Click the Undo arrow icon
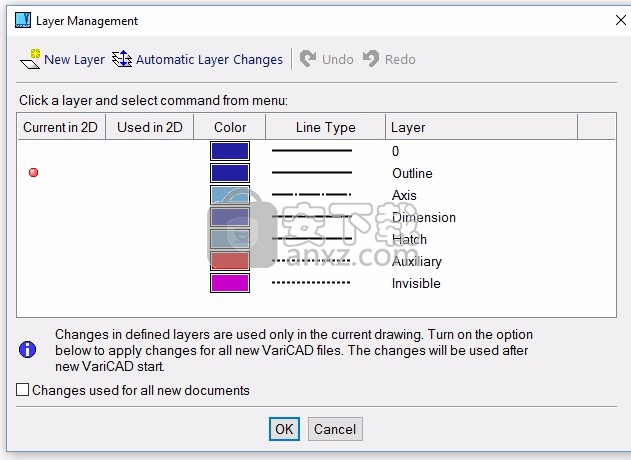The height and width of the screenshot is (460, 631). click(309, 59)
